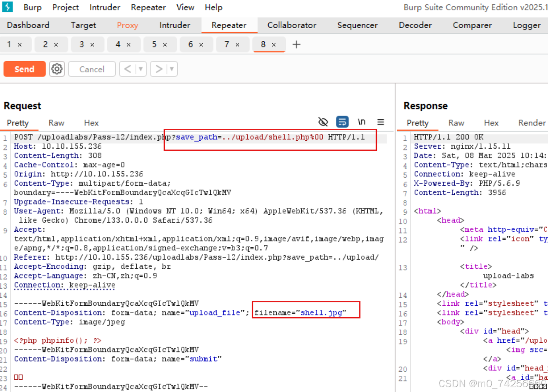The image size is (548, 392).
Task: Toggle the line wrap icon in Request
Action: tap(342, 122)
